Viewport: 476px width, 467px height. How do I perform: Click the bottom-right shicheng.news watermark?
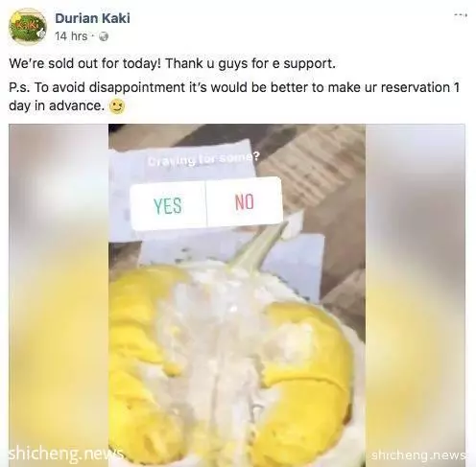[418, 455]
